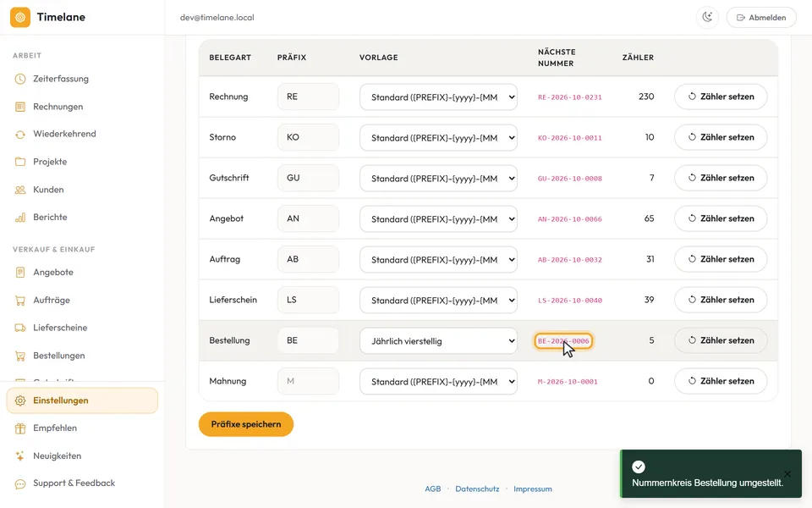The image size is (812, 508).
Task: Click the Bestellungen cart icon
Action: pos(20,356)
